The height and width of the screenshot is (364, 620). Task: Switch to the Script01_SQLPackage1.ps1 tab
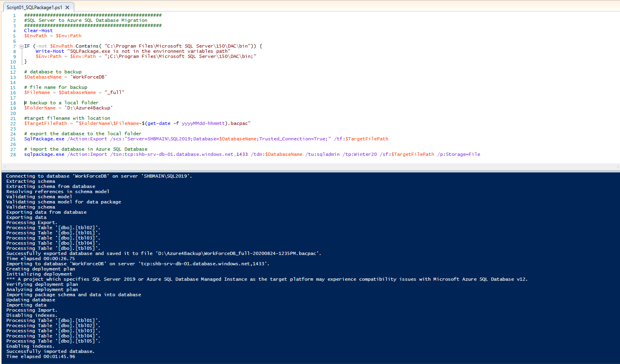point(34,7)
